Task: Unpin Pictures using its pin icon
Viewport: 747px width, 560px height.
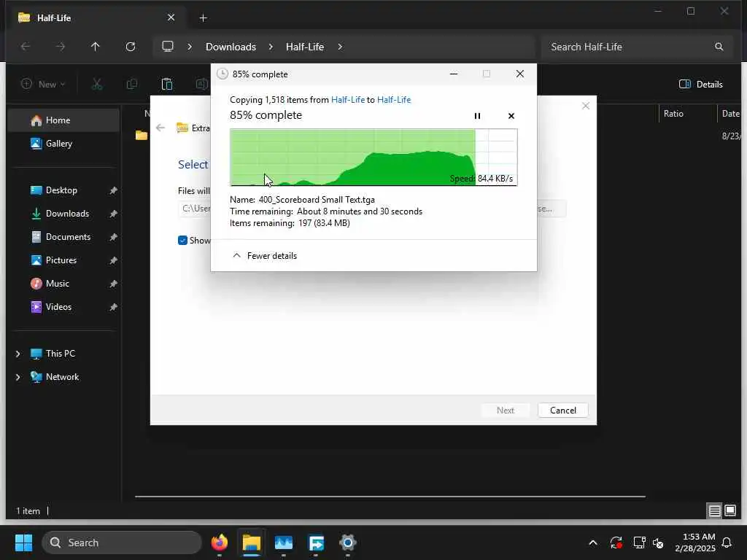Action: 113,260
